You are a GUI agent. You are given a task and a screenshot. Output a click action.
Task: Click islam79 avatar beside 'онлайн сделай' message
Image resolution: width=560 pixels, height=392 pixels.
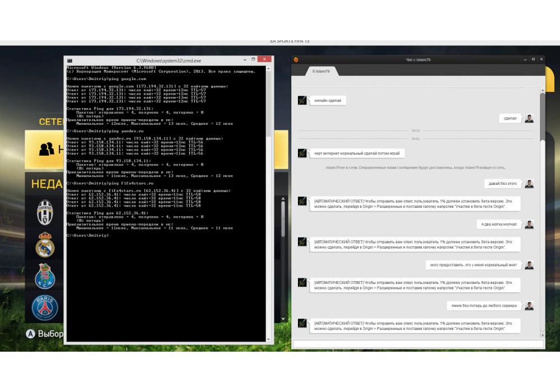pyautogui.click(x=302, y=100)
